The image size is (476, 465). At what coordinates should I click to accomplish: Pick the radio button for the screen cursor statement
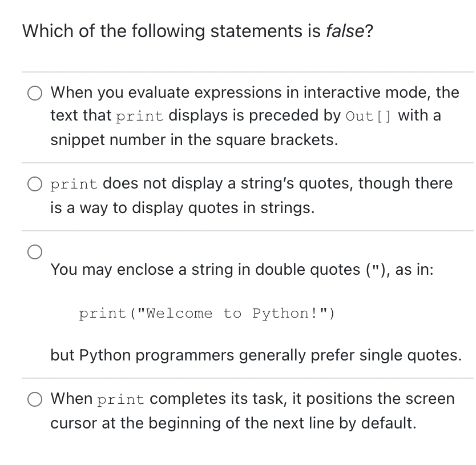coord(35,399)
